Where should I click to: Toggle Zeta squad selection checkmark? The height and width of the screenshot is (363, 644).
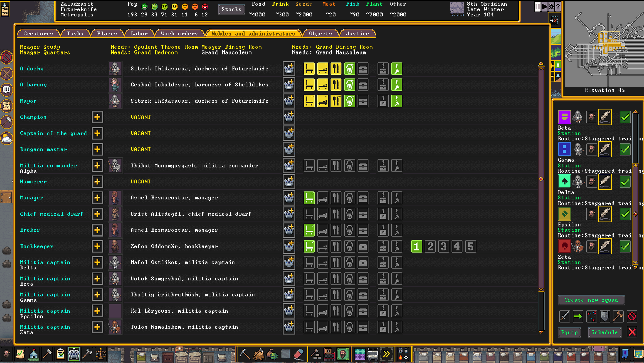coord(625,246)
